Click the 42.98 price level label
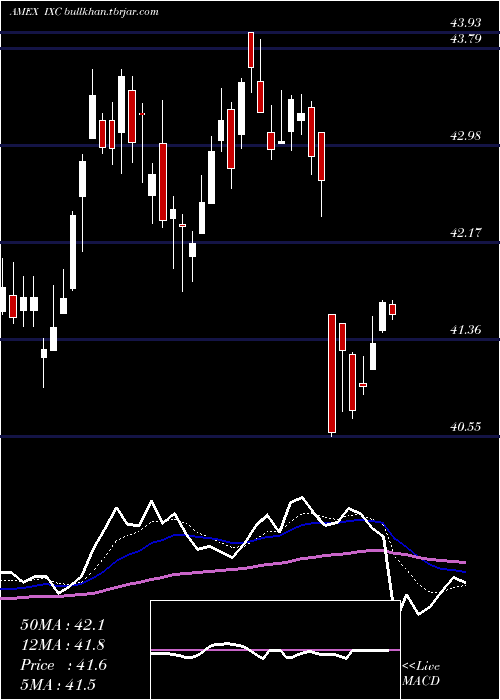The image size is (500, 700). pyautogui.click(x=465, y=136)
